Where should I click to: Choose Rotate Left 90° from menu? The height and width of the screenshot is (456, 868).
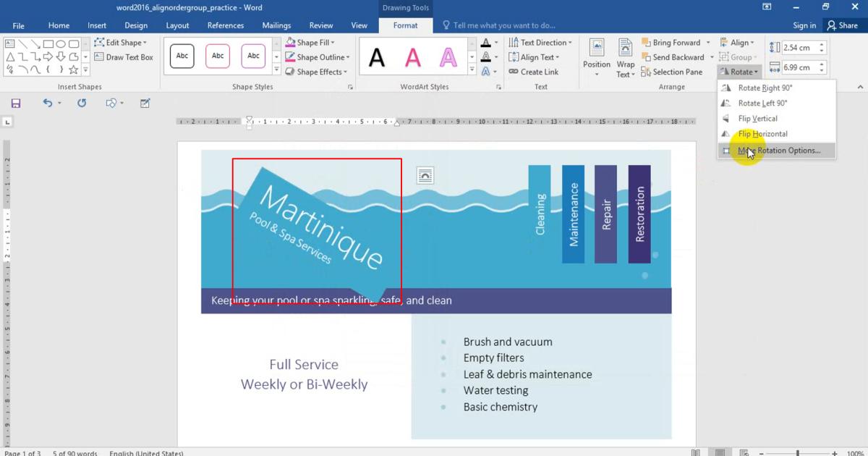point(777,103)
